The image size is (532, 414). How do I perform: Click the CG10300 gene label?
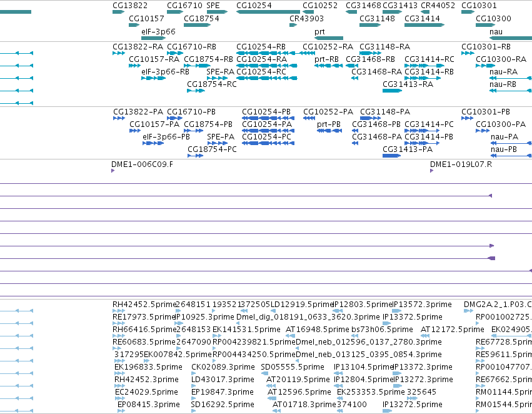click(493, 18)
